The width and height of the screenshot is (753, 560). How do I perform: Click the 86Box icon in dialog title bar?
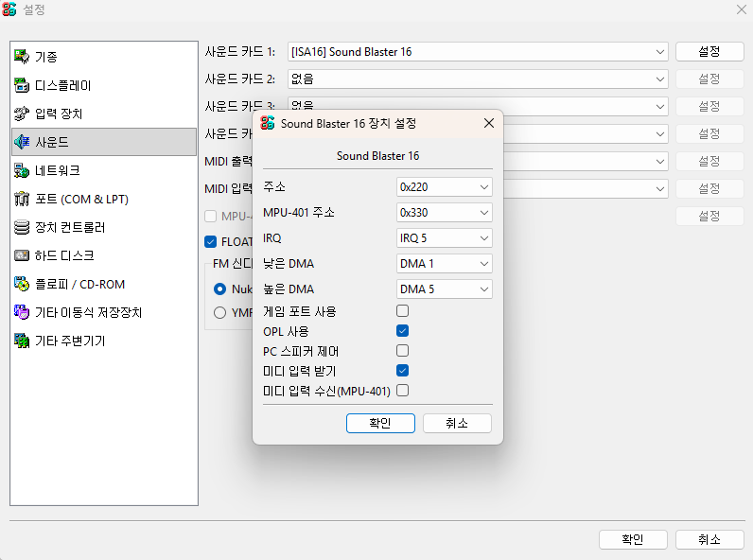(268, 123)
